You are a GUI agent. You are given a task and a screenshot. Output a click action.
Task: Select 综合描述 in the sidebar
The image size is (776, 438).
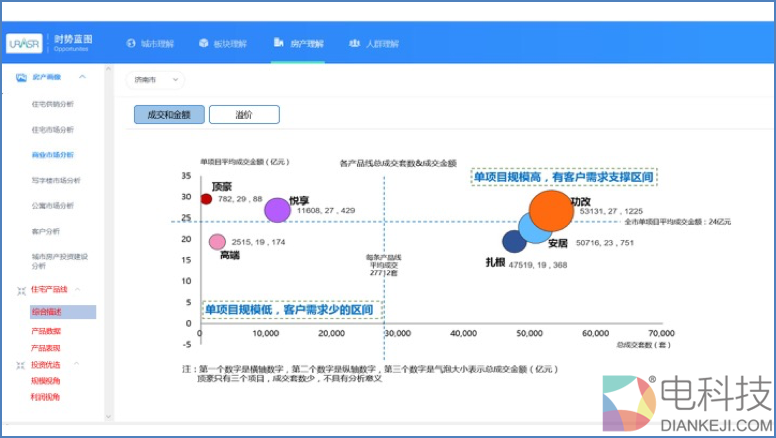(x=46, y=312)
